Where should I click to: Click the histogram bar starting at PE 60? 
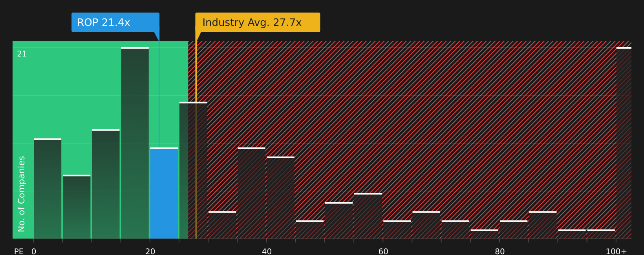point(397,229)
